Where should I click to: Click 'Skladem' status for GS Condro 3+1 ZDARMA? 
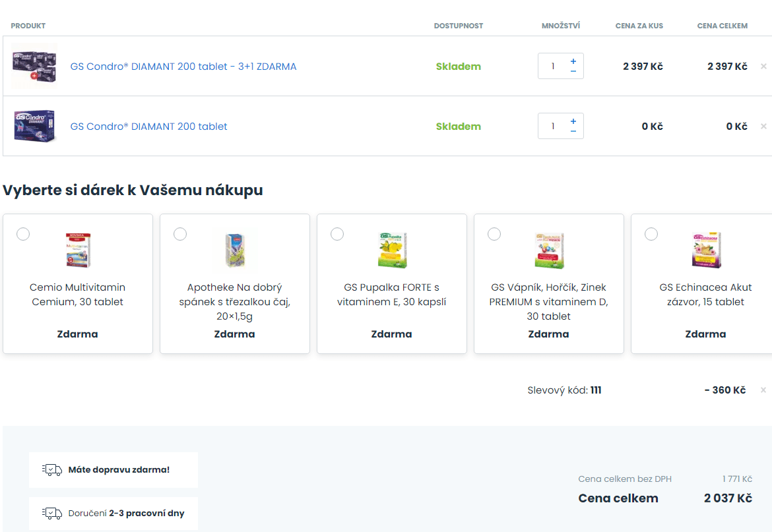[x=459, y=67]
